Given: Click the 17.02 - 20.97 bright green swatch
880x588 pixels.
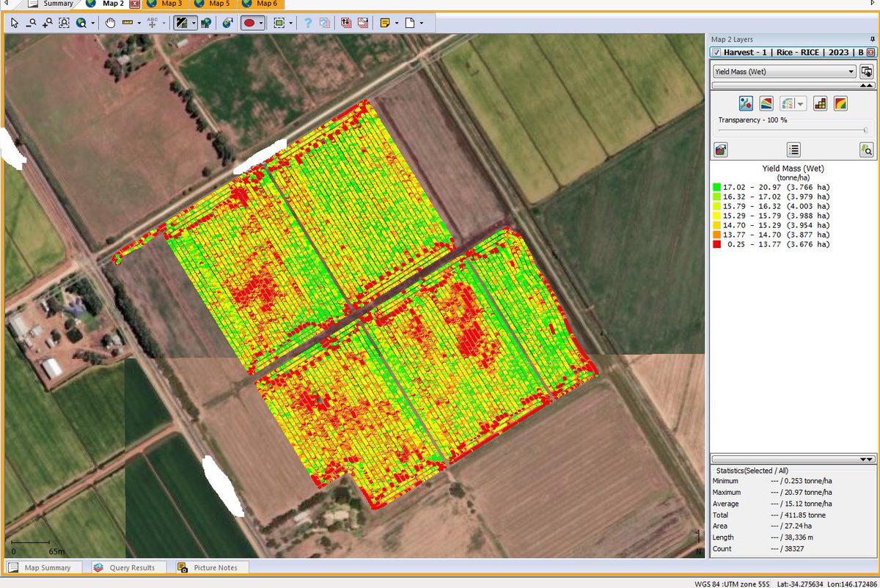Looking at the screenshot, I should [x=716, y=188].
